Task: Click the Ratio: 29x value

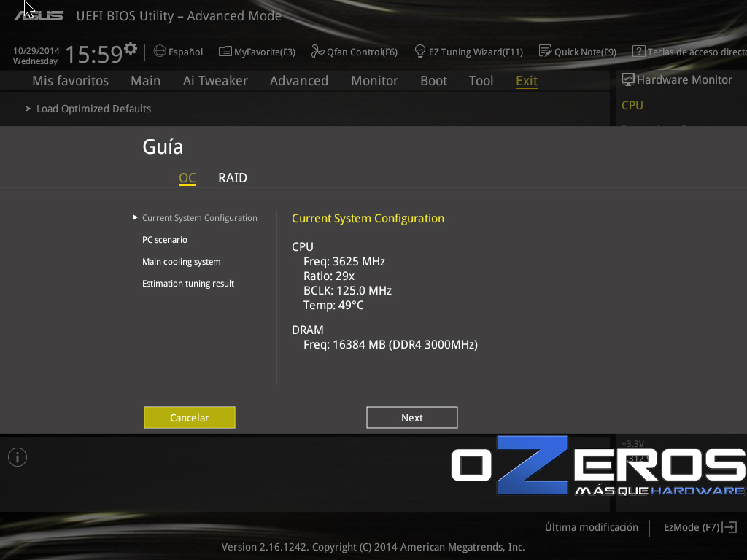Action: (329, 276)
